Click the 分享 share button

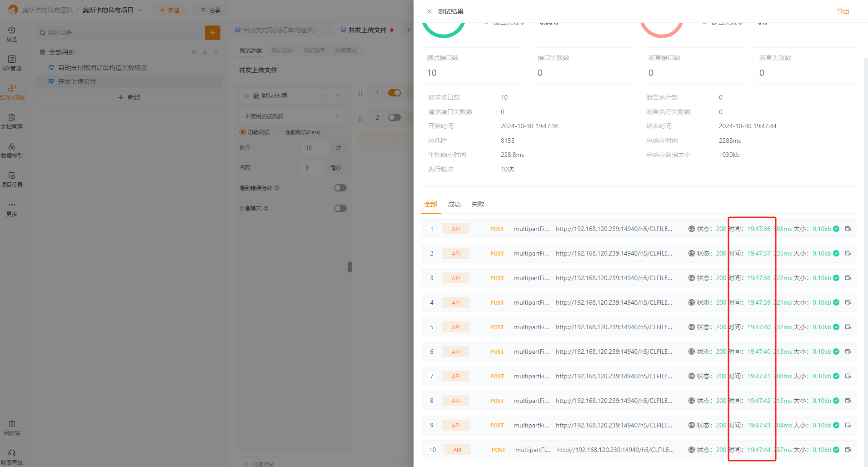click(x=210, y=10)
